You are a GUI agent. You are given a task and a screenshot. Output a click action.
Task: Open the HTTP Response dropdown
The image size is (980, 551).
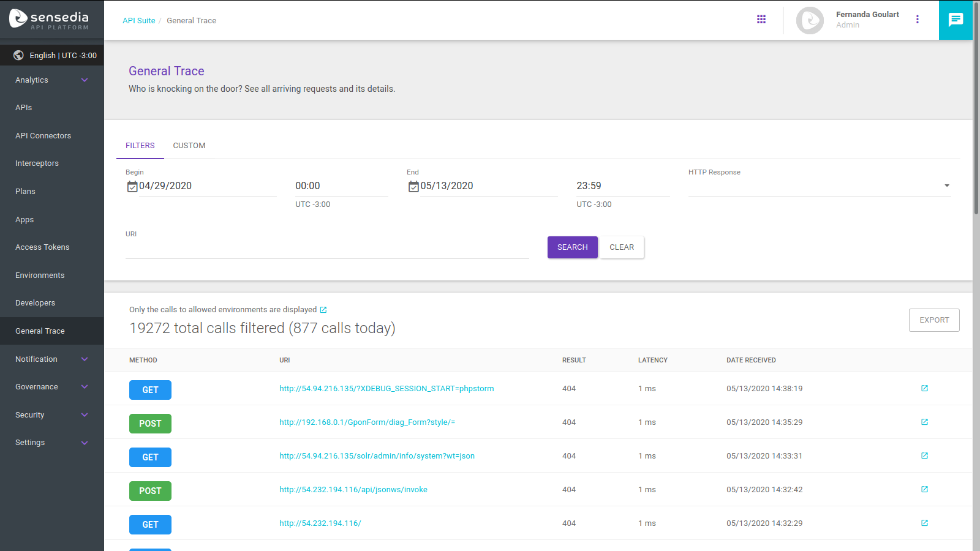[x=819, y=186]
